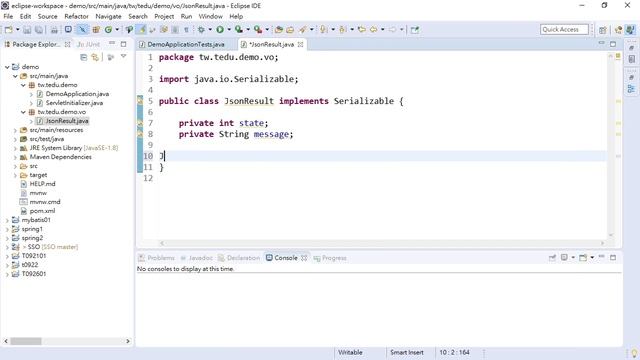This screenshot has height=360, width=640.
Task: Click the tip light bulb in status bar
Action: (634, 353)
